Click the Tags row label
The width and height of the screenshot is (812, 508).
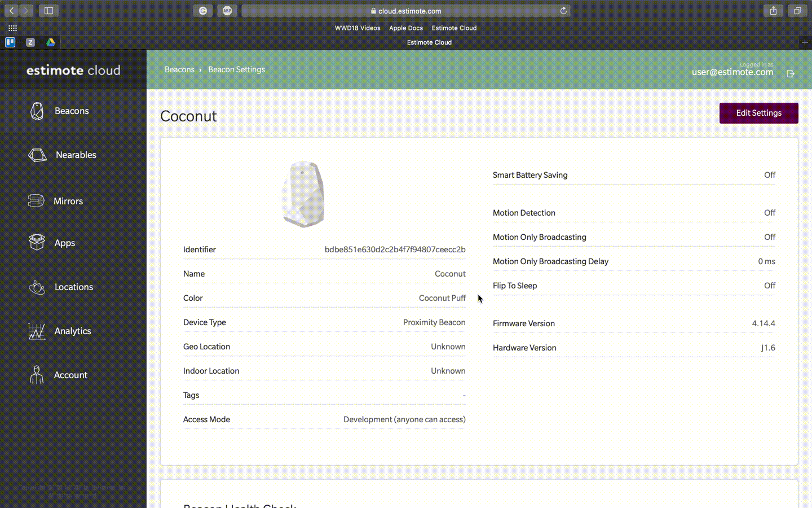[191, 395]
